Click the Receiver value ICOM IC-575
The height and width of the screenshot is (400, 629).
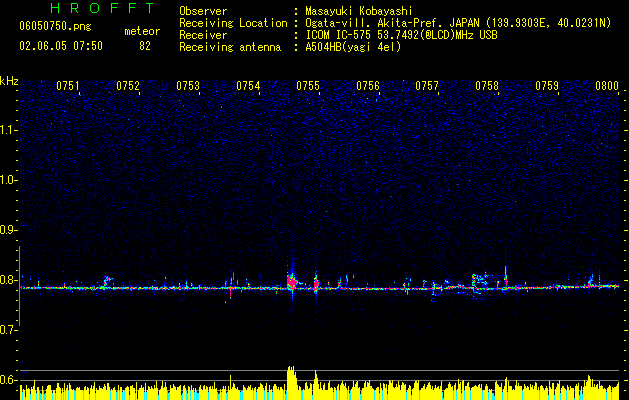(338, 35)
